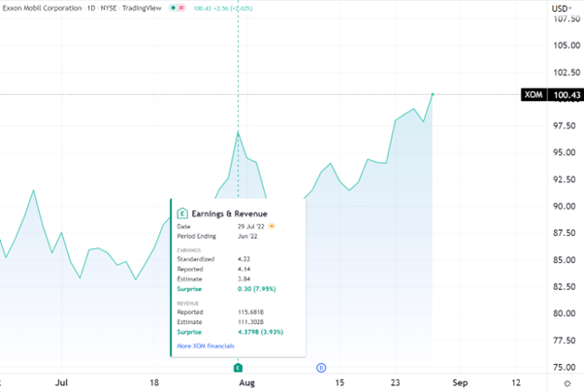Click the Reported earnings value 4.14

[x=243, y=269]
